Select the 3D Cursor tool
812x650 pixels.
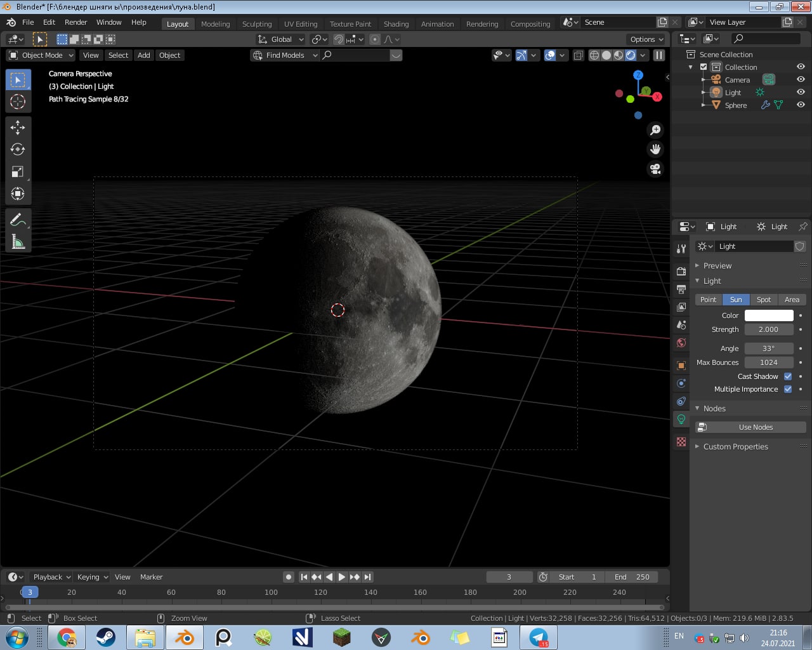click(18, 102)
